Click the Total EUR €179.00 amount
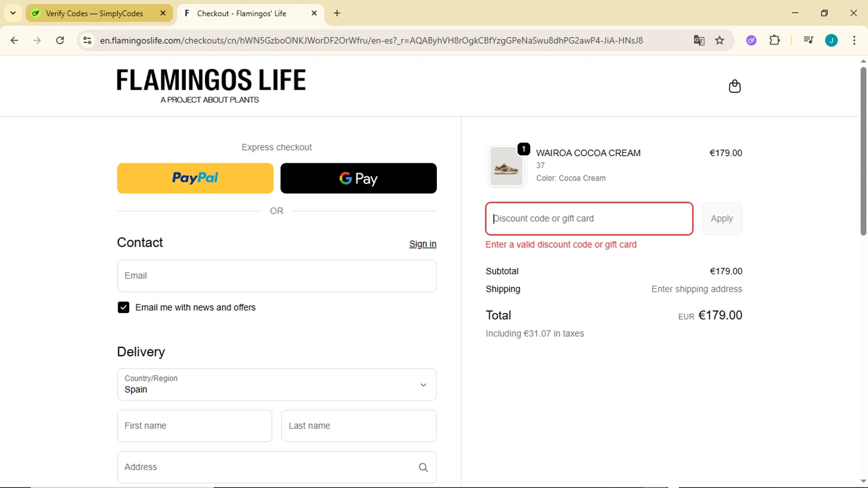This screenshot has height=488, width=868. point(710,315)
